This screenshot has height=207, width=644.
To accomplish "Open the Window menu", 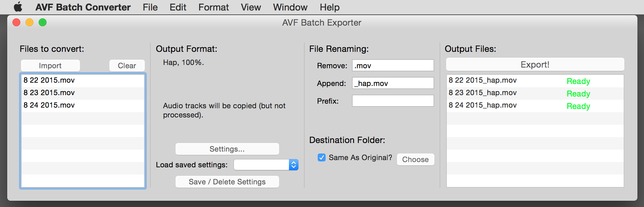I will click(x=290, y=7).
